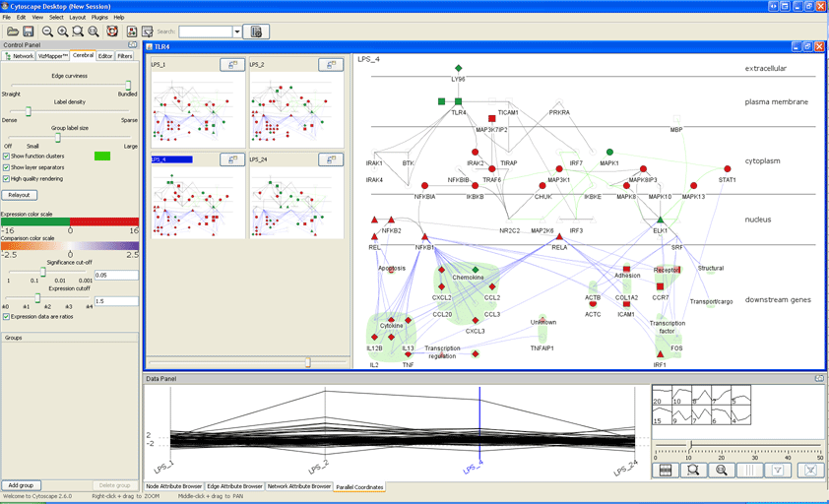Click the red STAT1 circle node

point(728,168)
